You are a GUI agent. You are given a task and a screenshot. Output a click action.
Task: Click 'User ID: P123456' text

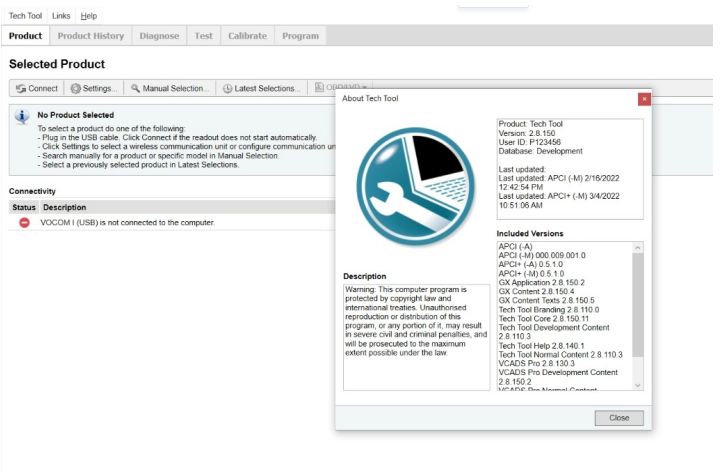pyautogui.click(x=530, y=142)
